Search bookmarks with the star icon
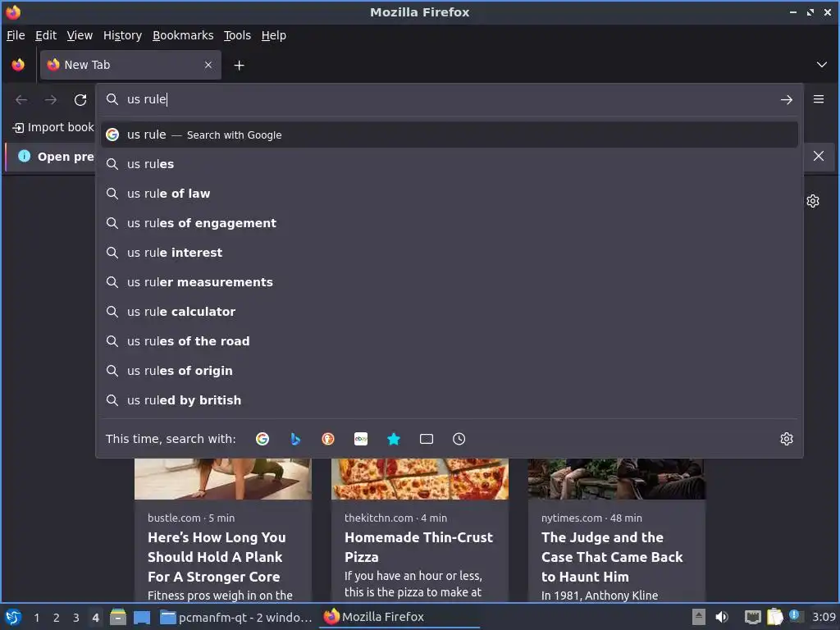Screen dimensions: 840x630 (x=394, y=439)
